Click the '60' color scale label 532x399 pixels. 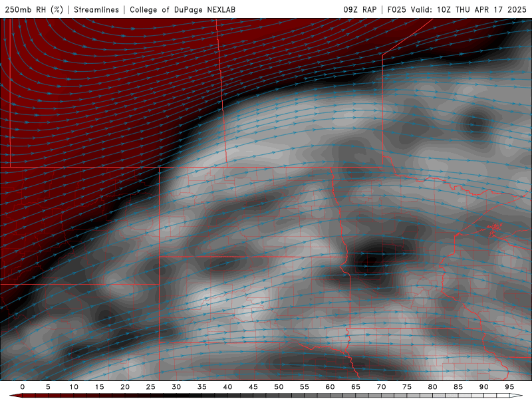pyautogui.click(x=330, y=387)
